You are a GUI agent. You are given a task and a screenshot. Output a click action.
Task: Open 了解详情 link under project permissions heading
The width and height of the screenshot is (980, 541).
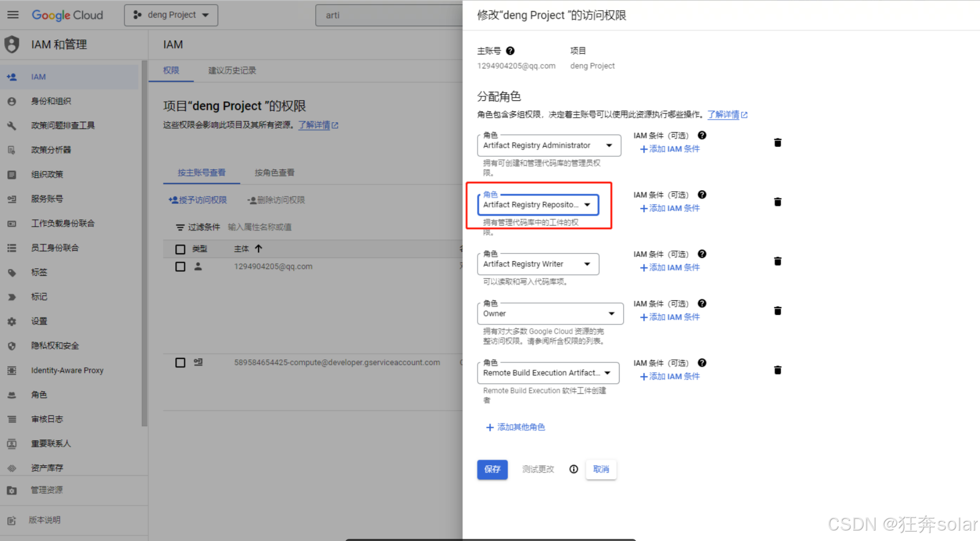tap(318, 125)
